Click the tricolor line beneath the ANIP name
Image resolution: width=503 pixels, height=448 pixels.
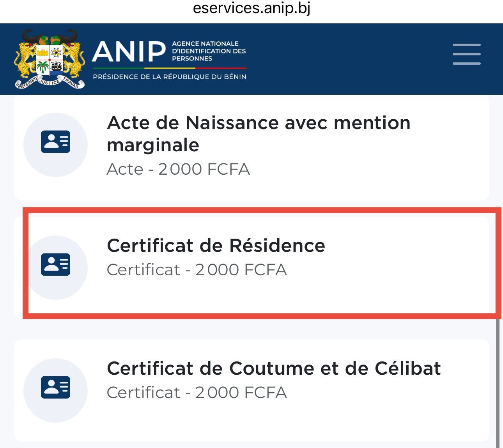170,69
